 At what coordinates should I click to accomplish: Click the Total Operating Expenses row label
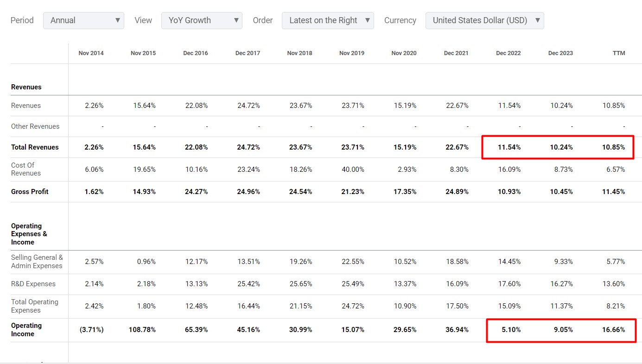35,306
